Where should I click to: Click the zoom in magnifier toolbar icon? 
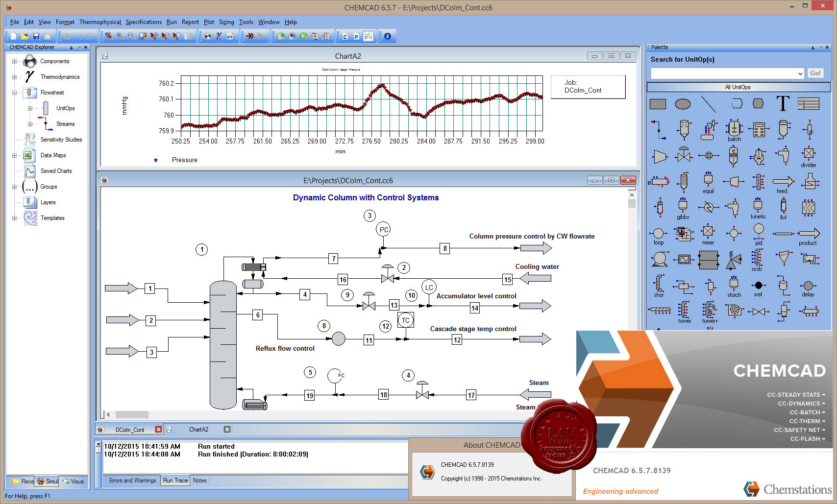[x=120, y=36]
